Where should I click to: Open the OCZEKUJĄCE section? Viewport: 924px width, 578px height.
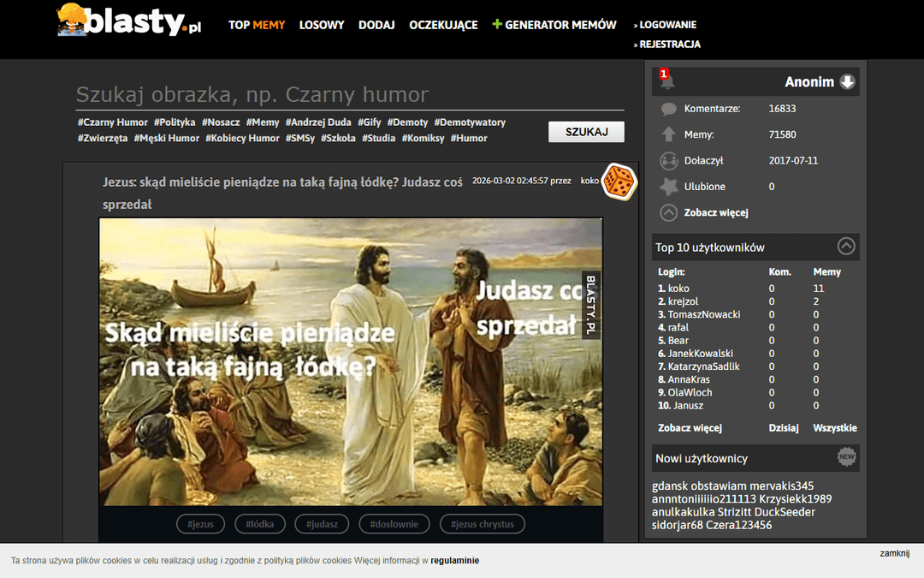click(444, 25)
